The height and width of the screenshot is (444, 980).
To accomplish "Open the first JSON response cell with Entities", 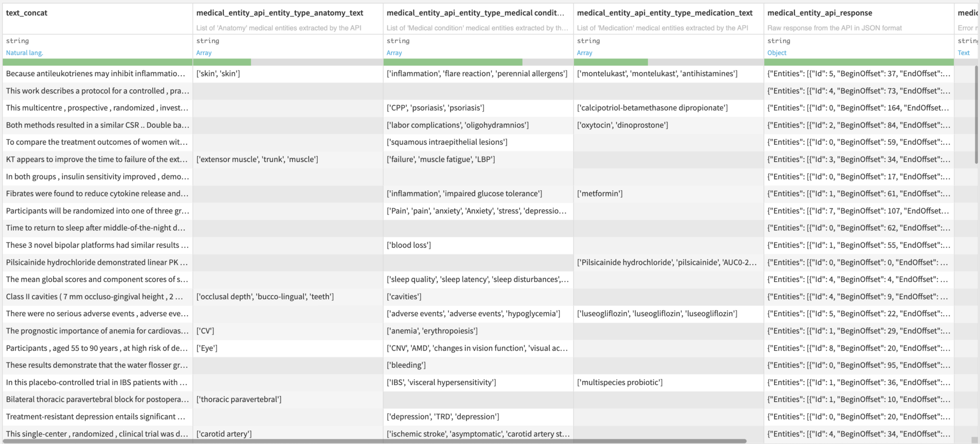I will [857, 74].
